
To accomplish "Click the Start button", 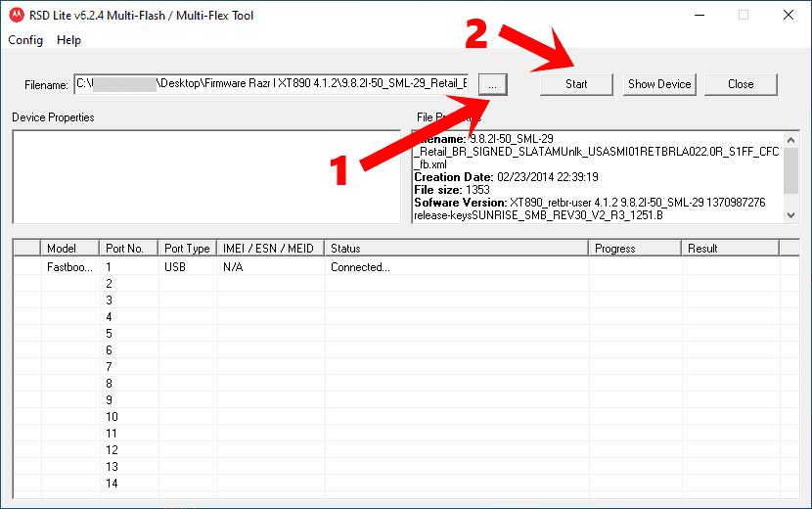I will 576,84.
